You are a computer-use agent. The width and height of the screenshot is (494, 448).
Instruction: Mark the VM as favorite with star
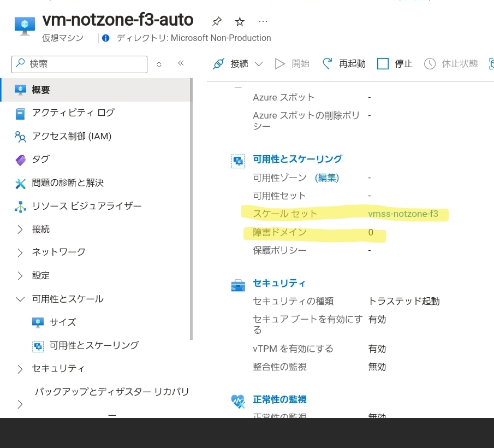pos(240,21)
